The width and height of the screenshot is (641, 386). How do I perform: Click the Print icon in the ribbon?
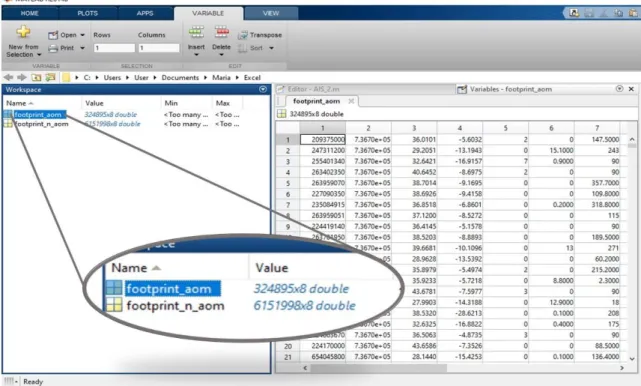(53, 48)
